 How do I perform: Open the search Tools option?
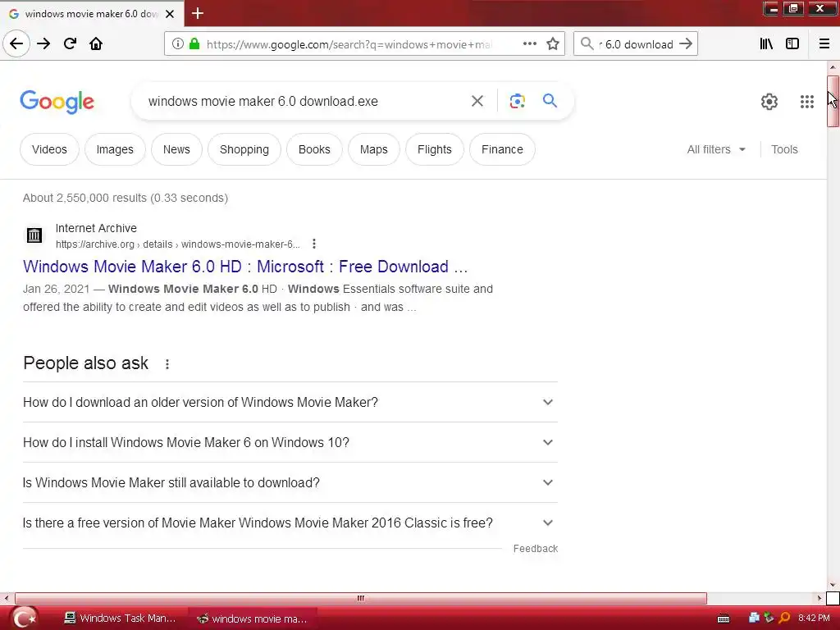coord(784,149)
